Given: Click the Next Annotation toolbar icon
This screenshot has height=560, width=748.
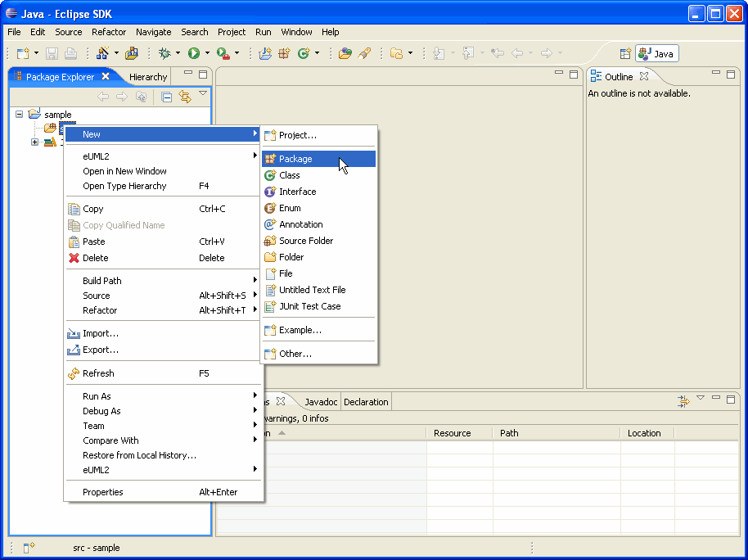Looking at the screenshot, I should coord(439,53).
